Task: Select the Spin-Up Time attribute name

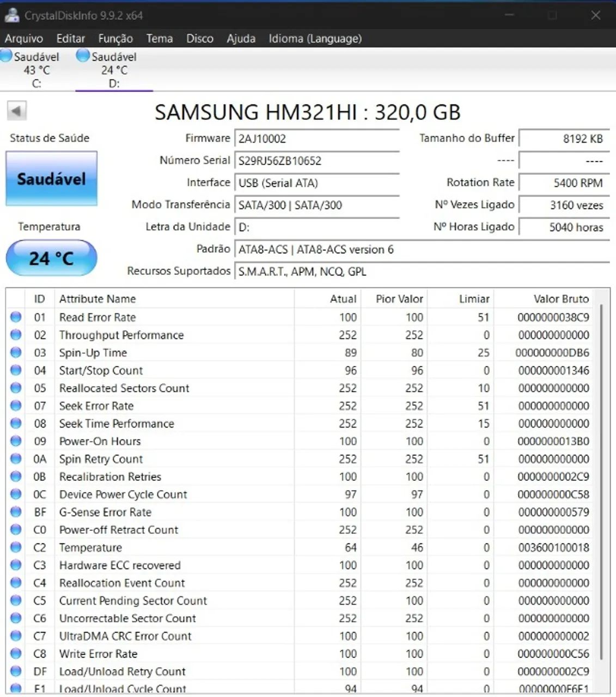Action: 93,352
